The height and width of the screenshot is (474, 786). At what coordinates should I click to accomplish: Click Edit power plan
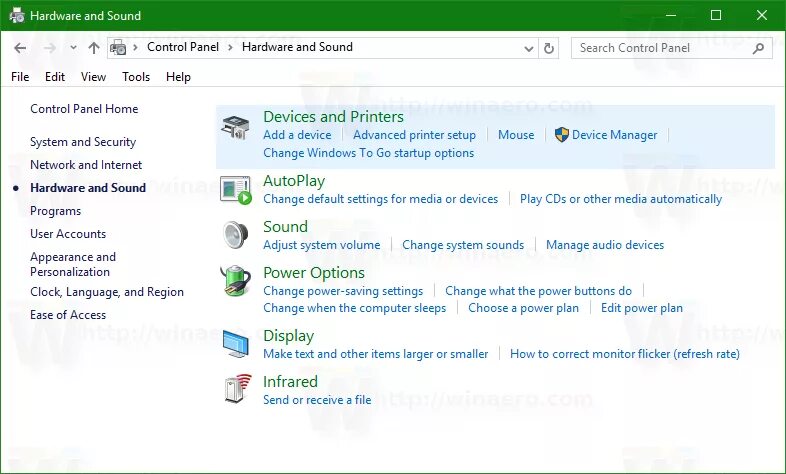click(642, 308)
